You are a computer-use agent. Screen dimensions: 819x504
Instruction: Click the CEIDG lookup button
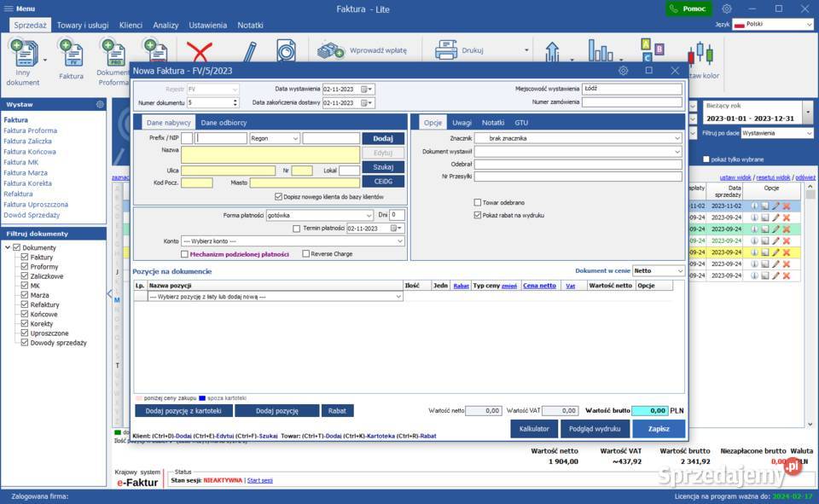[383, 182]
